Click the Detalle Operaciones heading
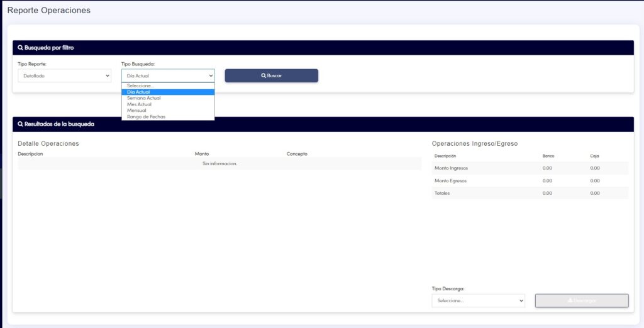The width and height of the screenshot is (644, 328). pyautogui.click(x=48, y=144)
